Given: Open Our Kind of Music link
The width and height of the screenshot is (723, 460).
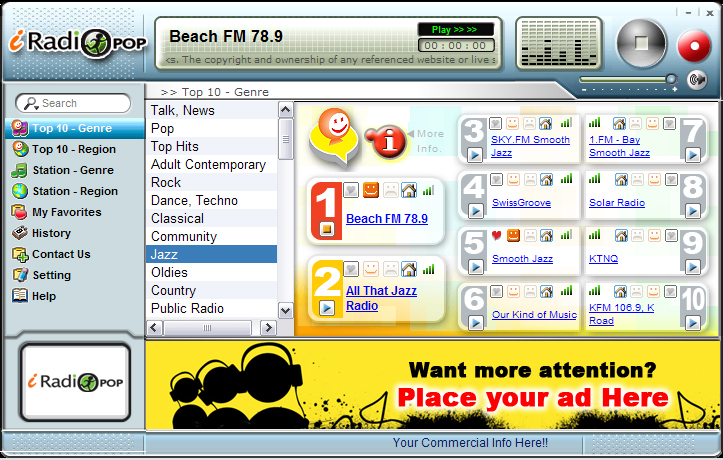Looking at the screenshot, I should click(534, 315).
